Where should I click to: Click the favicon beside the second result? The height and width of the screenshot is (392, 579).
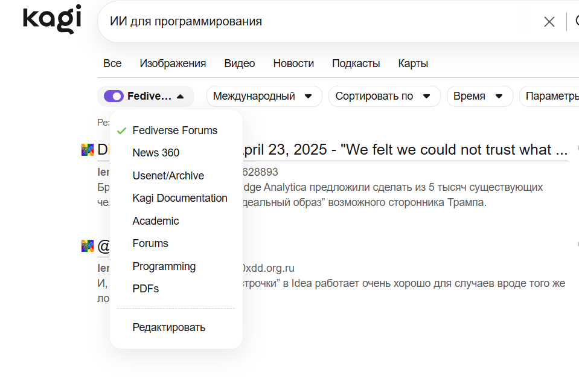87,245
